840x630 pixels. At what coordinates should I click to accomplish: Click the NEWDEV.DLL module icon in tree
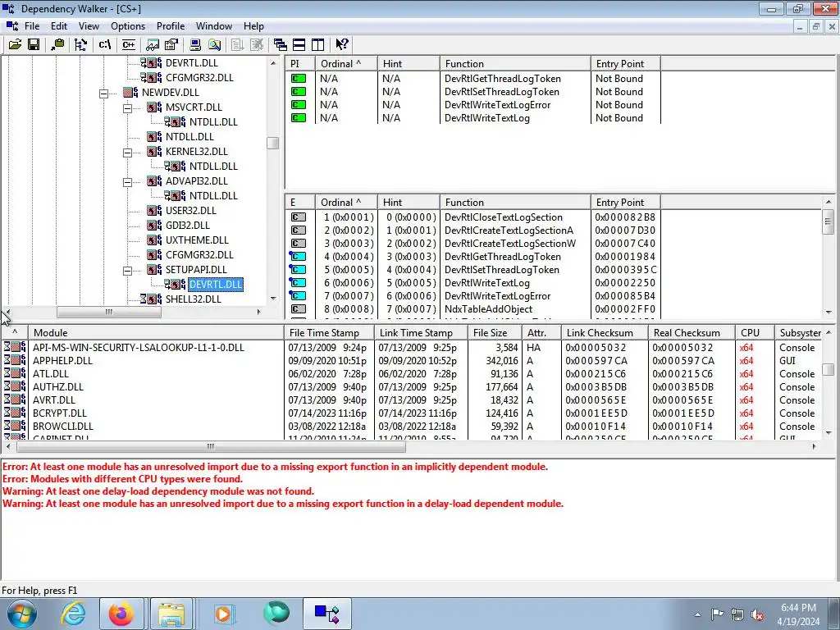click(x=130, y=92)
